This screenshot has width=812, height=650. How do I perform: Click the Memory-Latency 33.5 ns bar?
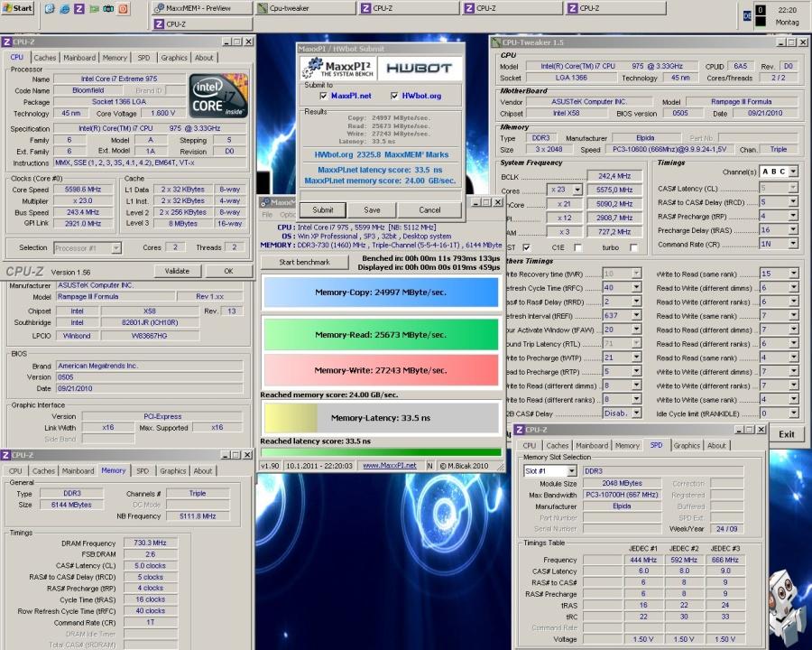click(381, 418)
